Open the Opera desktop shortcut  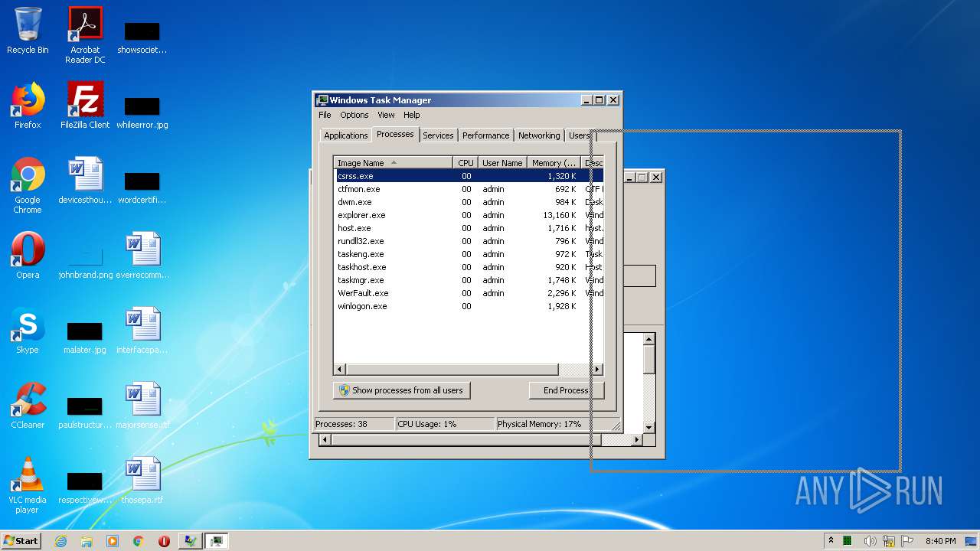(x=28, y=256)
